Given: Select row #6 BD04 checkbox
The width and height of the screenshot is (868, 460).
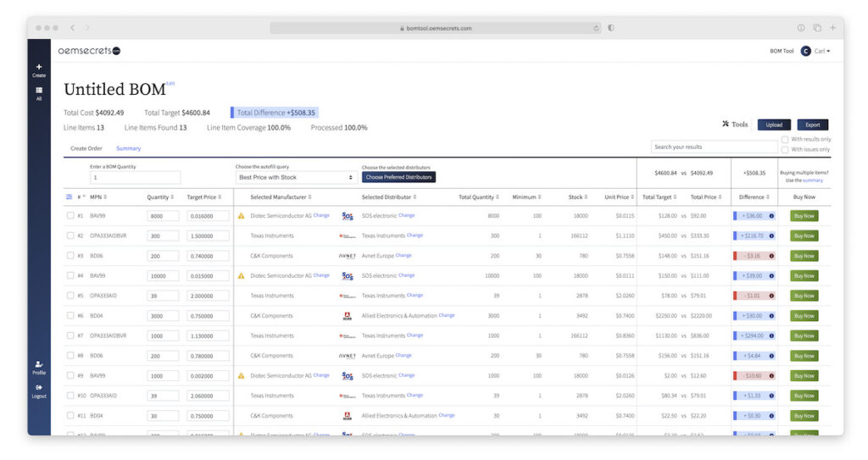Looking at the screenshot, I should tap(70, 315).
